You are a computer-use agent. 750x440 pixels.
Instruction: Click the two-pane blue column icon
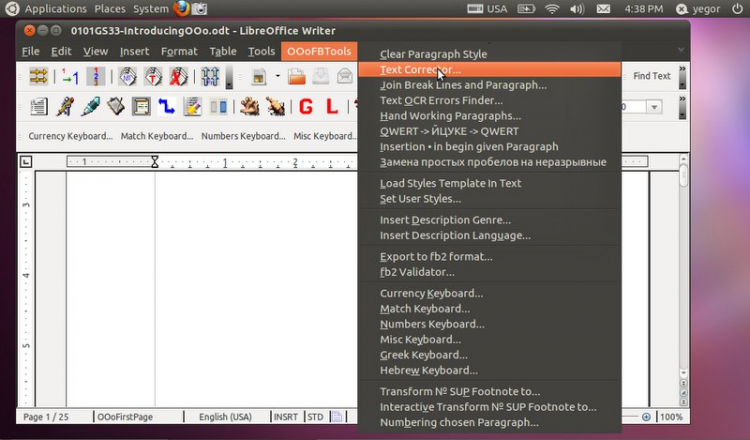218,107
